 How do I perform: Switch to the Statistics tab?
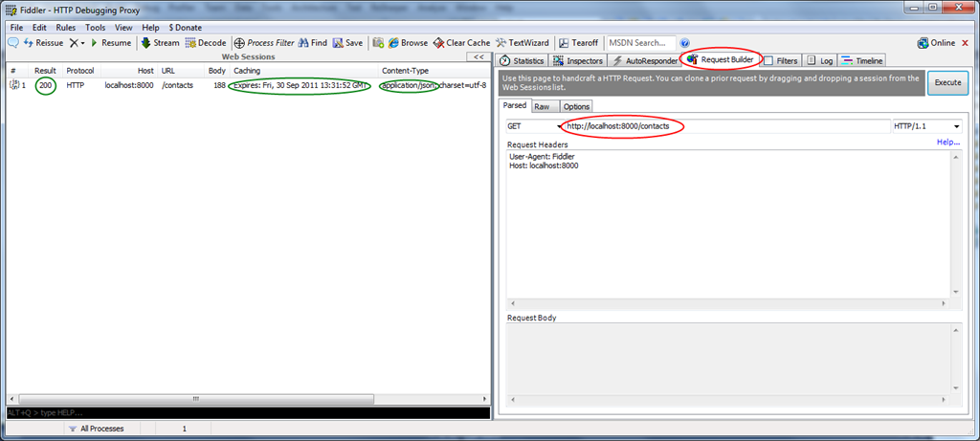point(523,60)
